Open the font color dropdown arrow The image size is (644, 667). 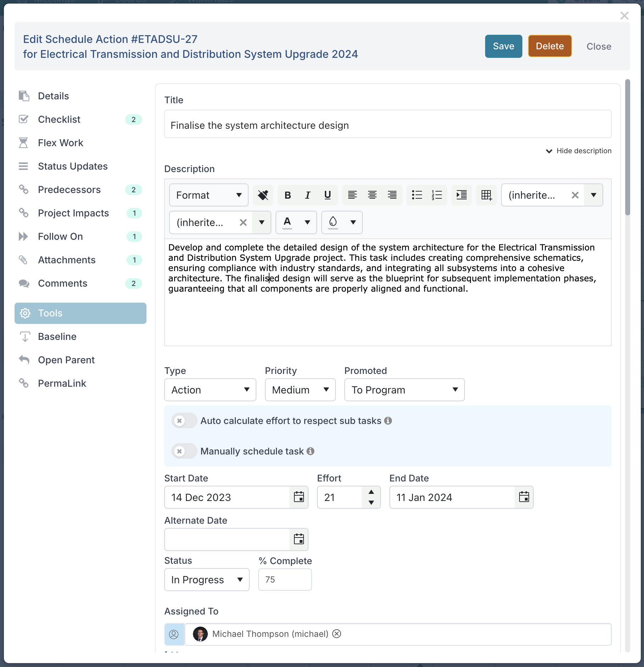pyautogui.click(x=307, y=222)
